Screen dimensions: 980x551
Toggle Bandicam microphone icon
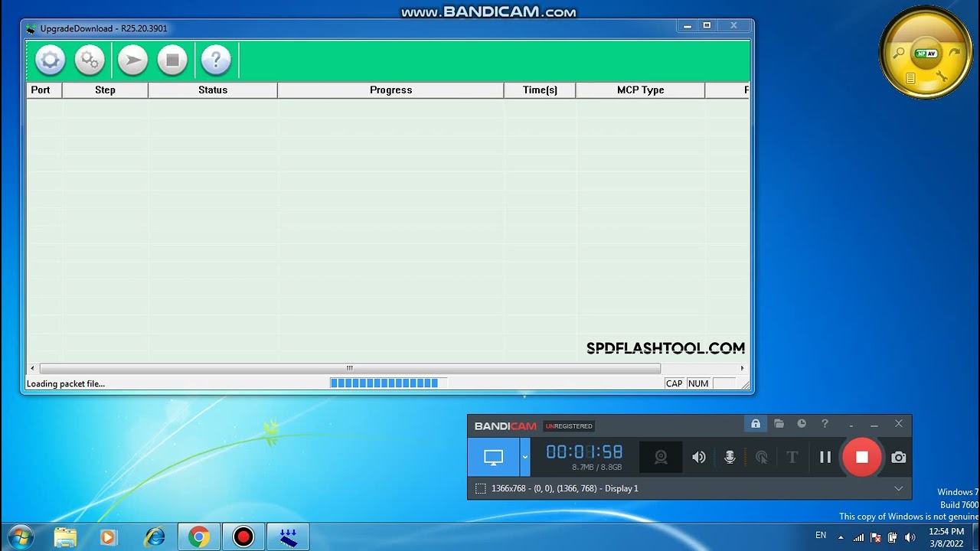pos(730,457)
